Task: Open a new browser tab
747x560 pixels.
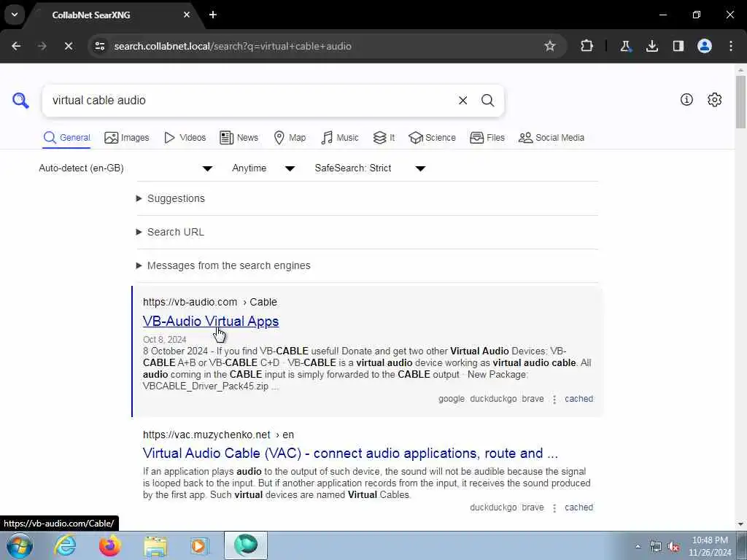Action: click(213, 15)
